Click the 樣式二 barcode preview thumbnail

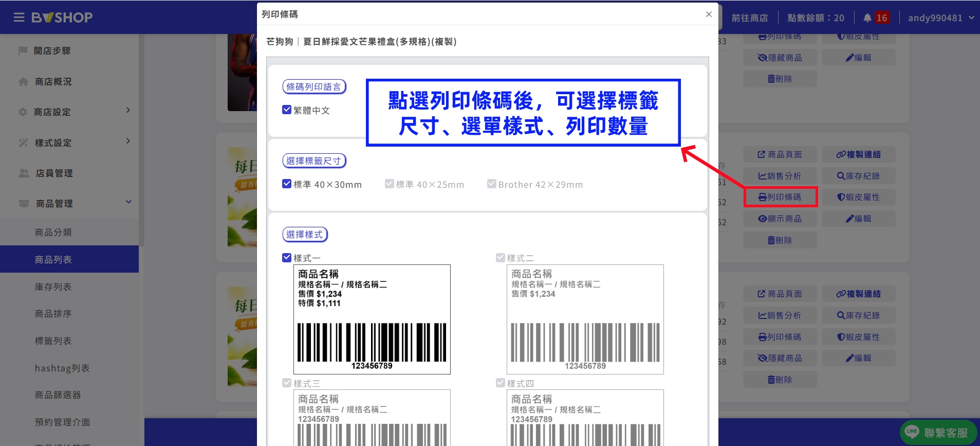point(585,319)
